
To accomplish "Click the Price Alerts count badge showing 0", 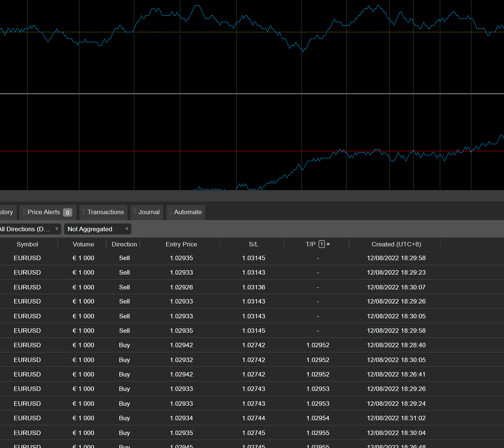I will pos(67,213).
